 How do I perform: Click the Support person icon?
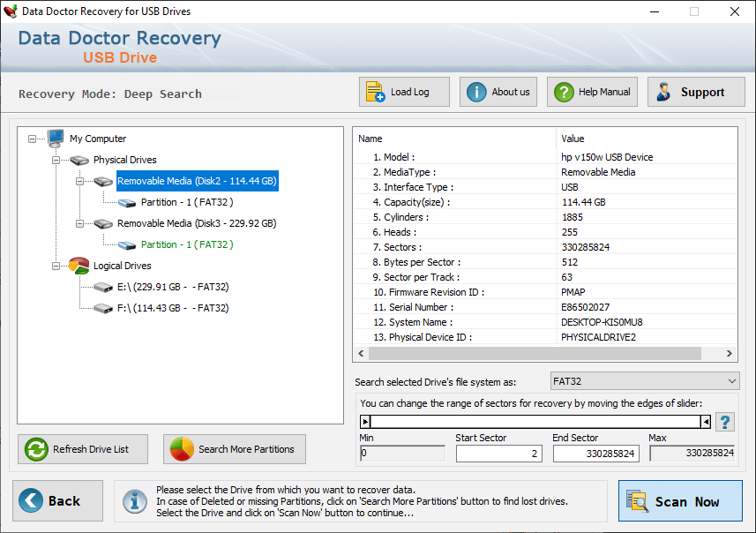664,92
